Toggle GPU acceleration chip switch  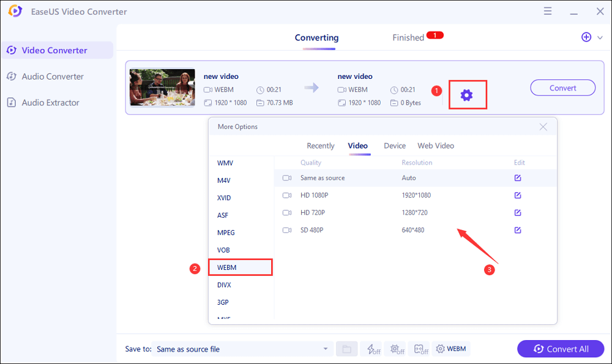coord(396,349)
